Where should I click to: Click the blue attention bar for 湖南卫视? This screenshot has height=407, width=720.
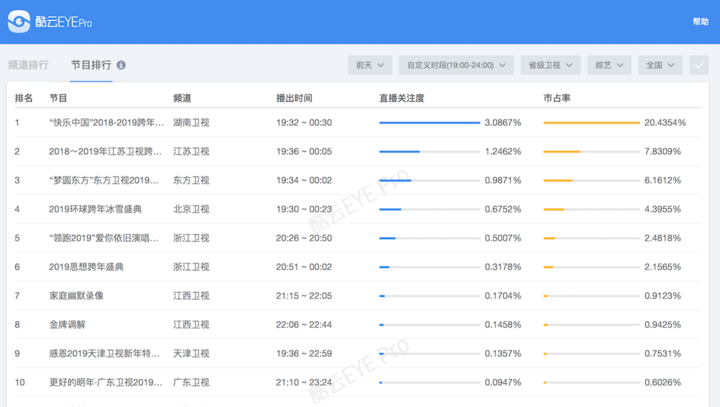pos(429,123)
